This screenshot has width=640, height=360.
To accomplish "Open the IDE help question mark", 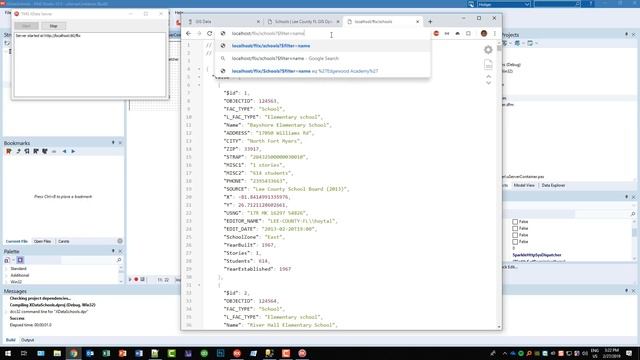I will (591, 4).
